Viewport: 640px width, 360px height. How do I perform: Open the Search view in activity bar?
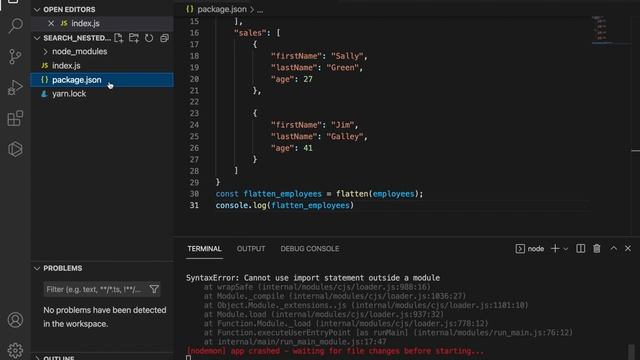[16, 26]
